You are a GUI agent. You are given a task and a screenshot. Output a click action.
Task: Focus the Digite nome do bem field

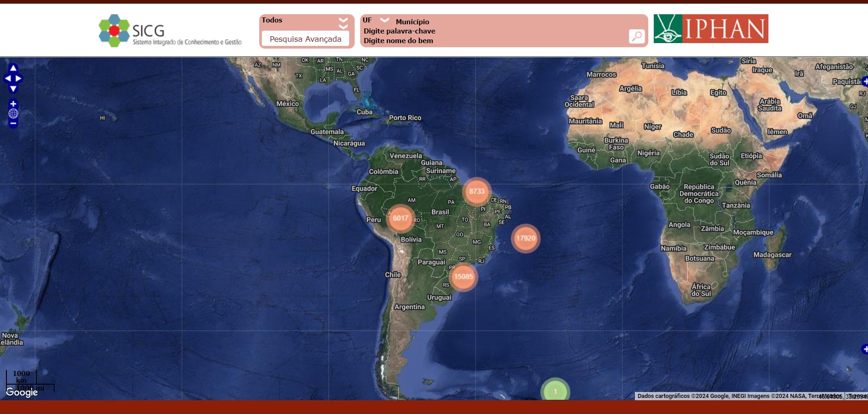pos(398,41)
